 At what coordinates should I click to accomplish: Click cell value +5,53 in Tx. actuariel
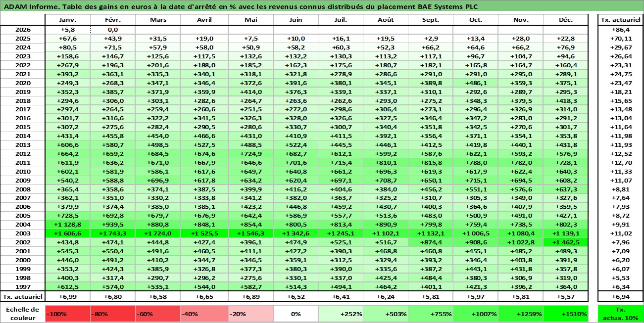coord(620,278)
